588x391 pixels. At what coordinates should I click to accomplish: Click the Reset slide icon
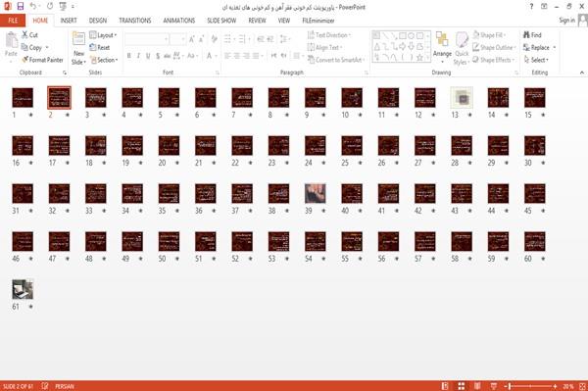(93, 47)
